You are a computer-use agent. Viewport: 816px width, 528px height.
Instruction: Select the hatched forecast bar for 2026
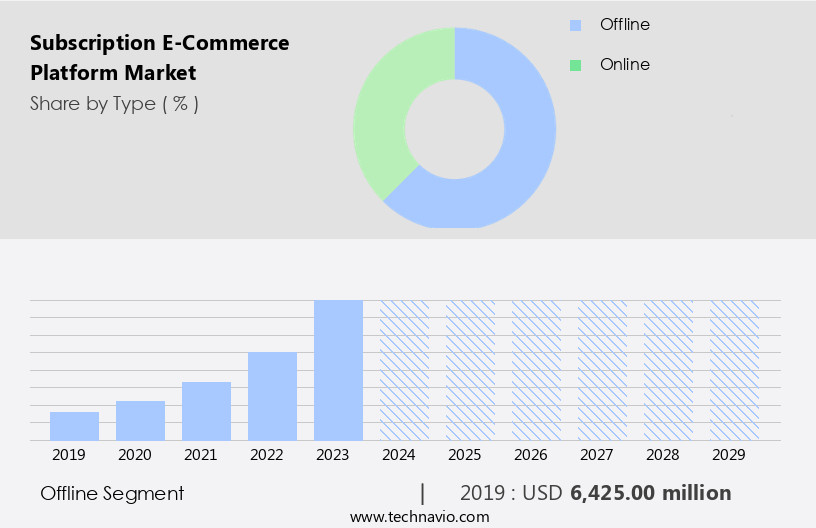[x=536, y=370]
